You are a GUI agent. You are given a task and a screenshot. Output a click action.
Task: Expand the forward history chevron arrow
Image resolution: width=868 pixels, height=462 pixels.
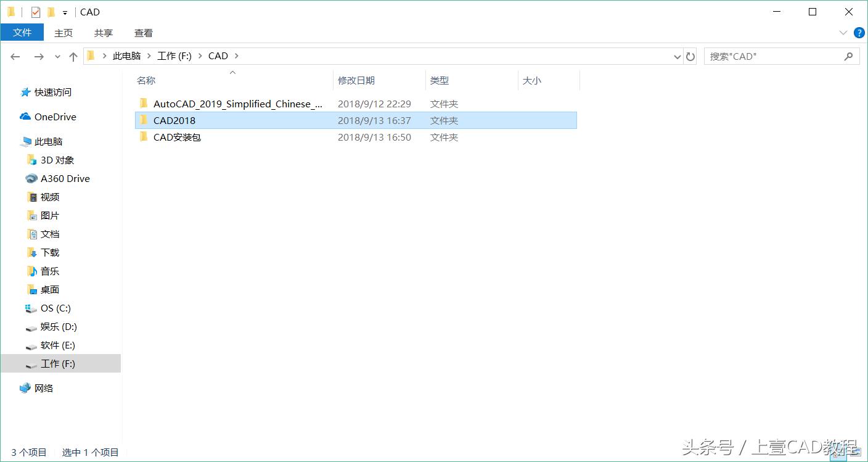pos(57,56)
